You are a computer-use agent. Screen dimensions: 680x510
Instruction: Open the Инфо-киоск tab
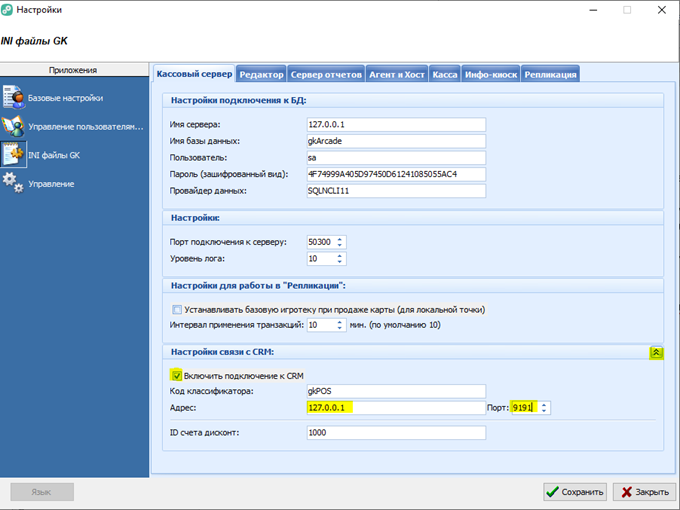491,75
